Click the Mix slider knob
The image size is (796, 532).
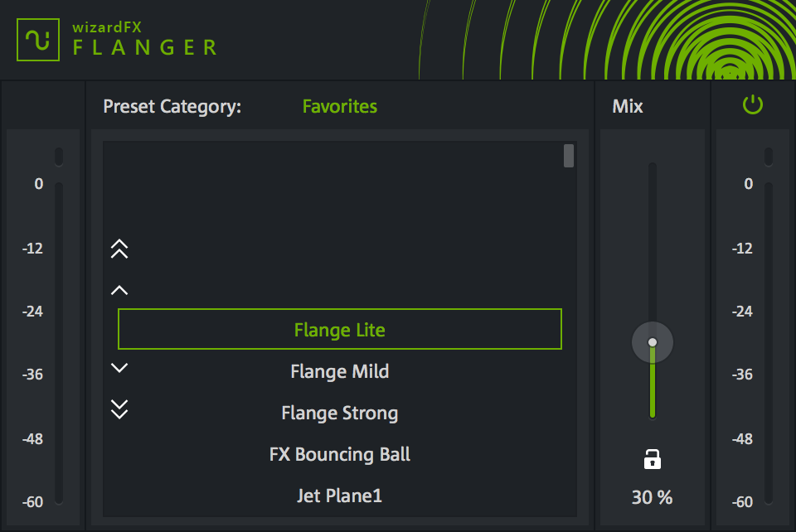pos(653,342)
